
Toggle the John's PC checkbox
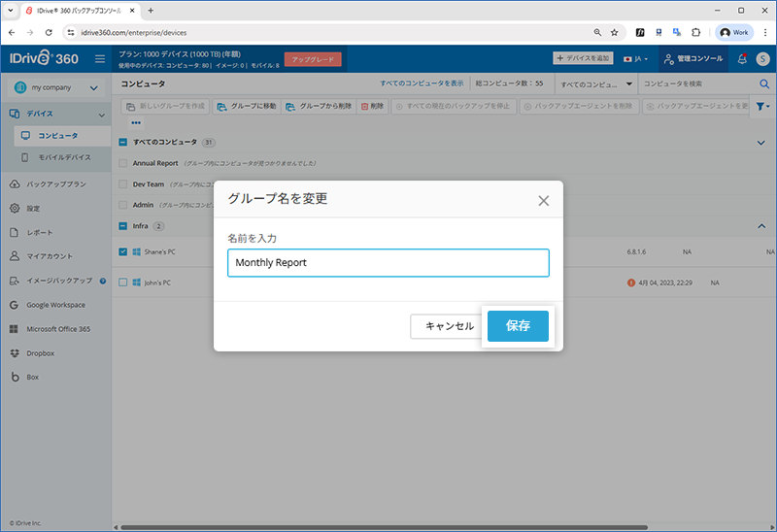[x=123, y=283]
